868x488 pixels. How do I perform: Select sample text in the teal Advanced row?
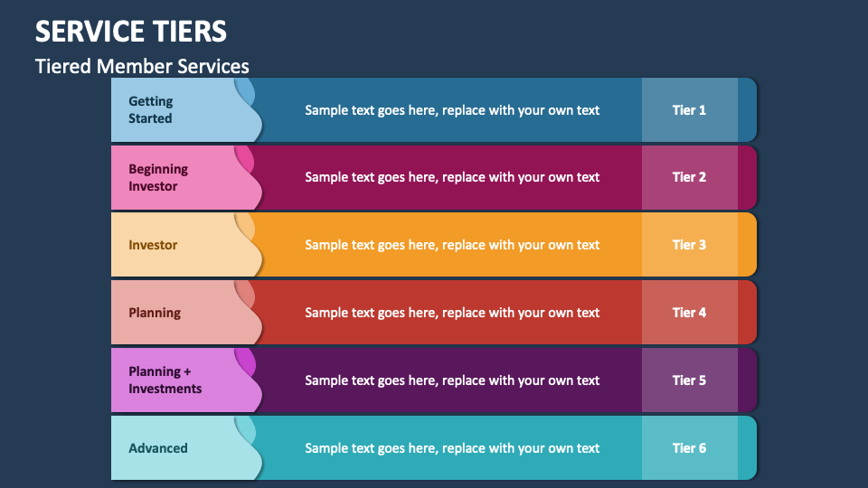[452, 448]
